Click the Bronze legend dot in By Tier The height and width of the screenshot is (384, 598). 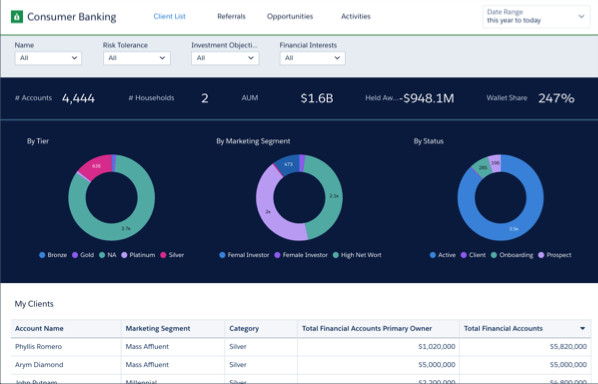42,255
